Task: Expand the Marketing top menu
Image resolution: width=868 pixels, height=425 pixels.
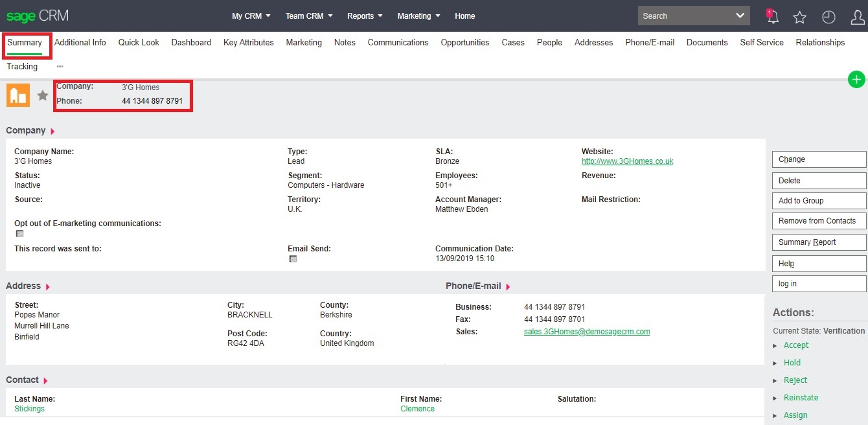Action: (x=418, y=16)
